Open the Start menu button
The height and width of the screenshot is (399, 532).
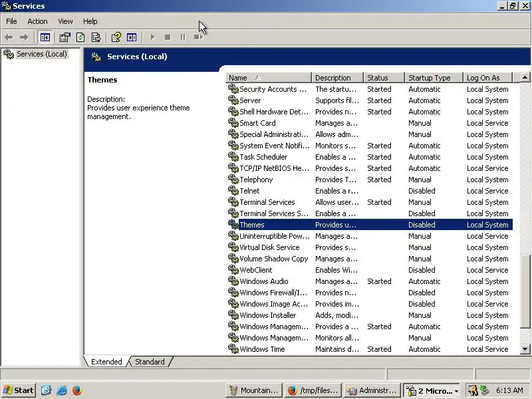(x=19, y=390)
